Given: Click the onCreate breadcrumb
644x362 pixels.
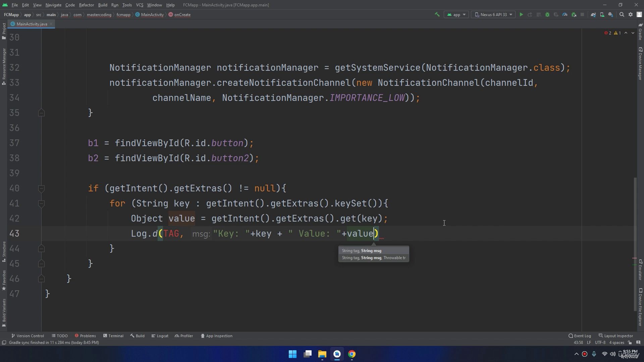Looking at the screenshot, I should point(179,15).
